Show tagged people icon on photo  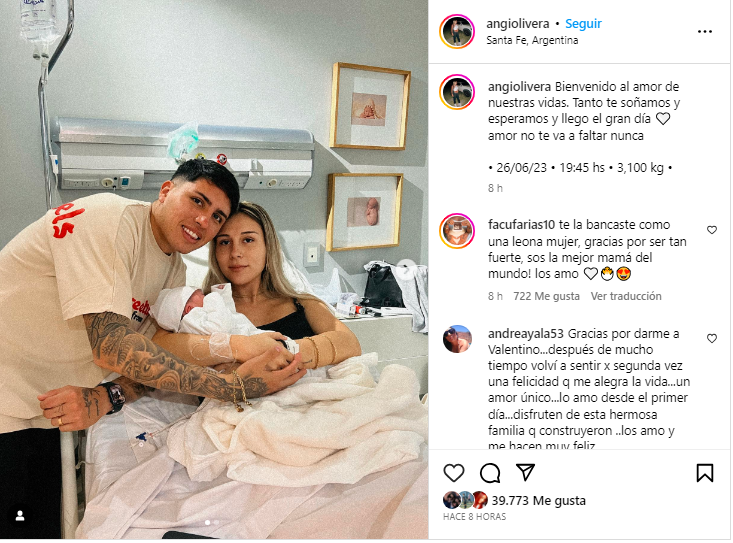(20, 515)
